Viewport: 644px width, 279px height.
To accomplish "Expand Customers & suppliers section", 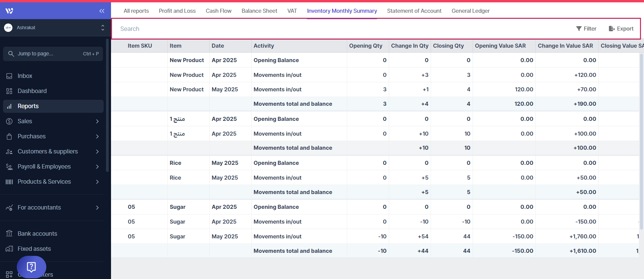I will tap(97, 151).
